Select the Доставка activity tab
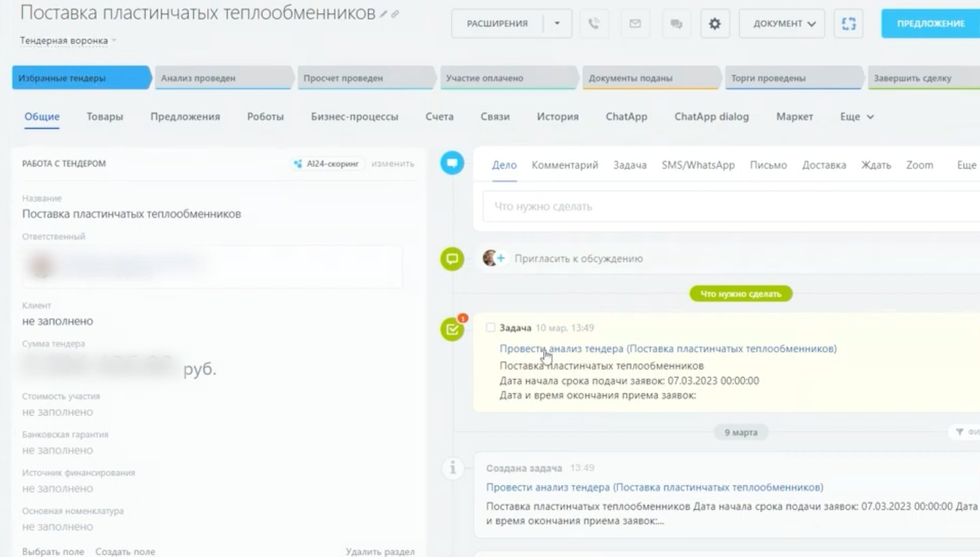980x557 pixels. point(824,165)
